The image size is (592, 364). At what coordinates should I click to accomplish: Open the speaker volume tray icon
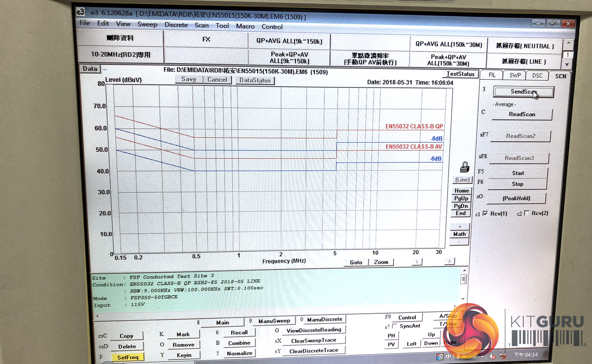coord(492,356)
